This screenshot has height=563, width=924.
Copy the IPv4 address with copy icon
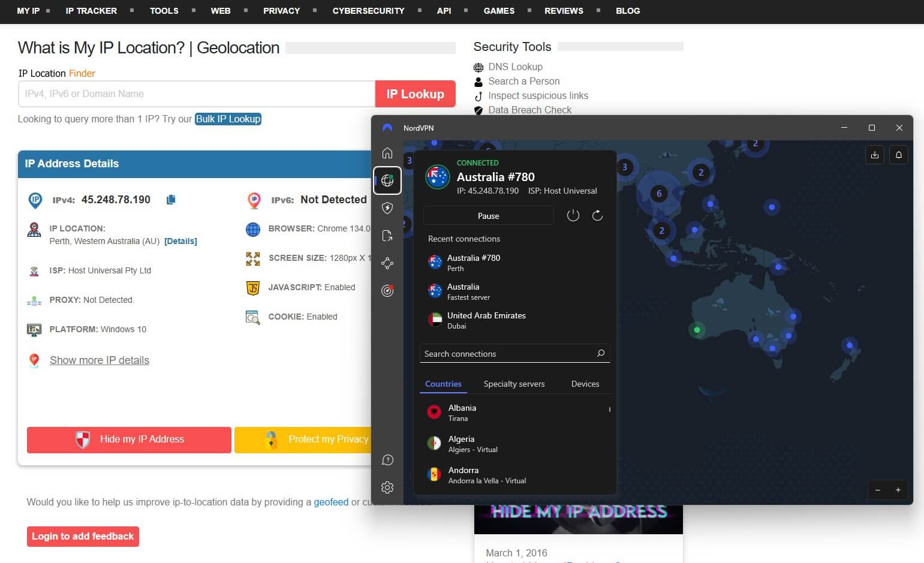[x=171, y=200]
